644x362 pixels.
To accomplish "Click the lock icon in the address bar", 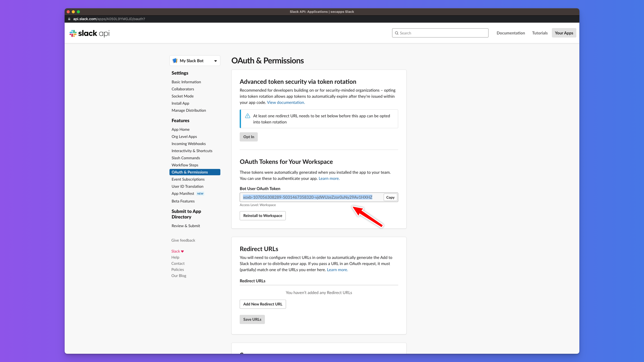I will [x=69, y=19].
